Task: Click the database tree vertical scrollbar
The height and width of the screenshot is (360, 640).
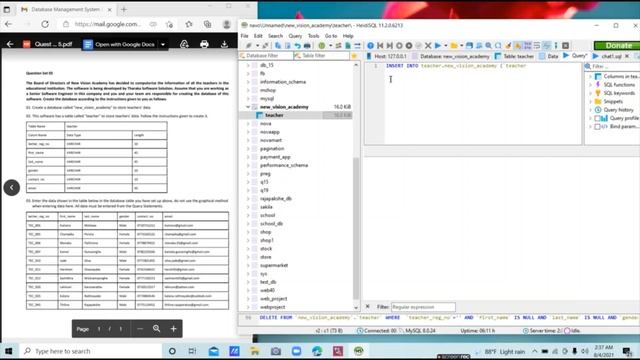Action: coord(356,229)
